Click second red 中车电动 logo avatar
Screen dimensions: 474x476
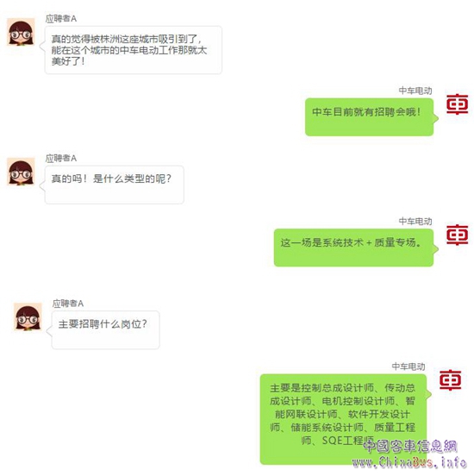[457, 235]
